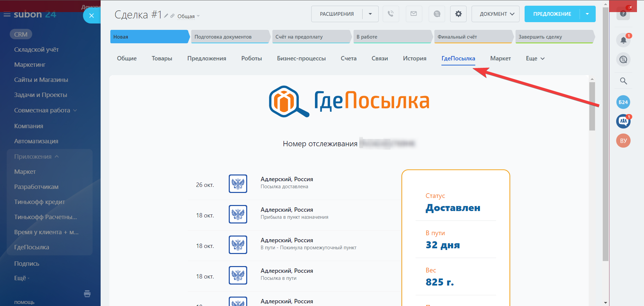Open Время у клиента app
The width and height of the screenshot is (644, 306).
46,232
